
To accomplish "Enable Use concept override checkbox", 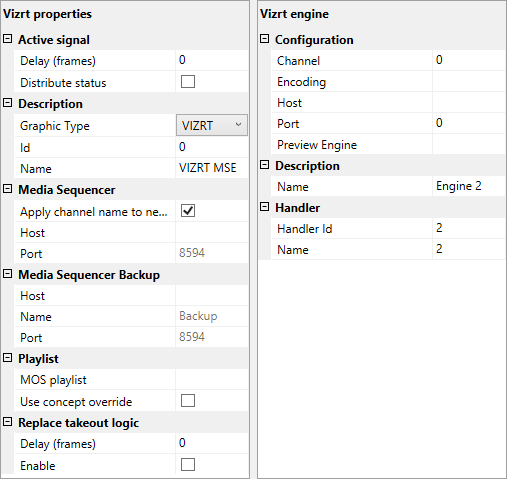I will pos(188,401).
